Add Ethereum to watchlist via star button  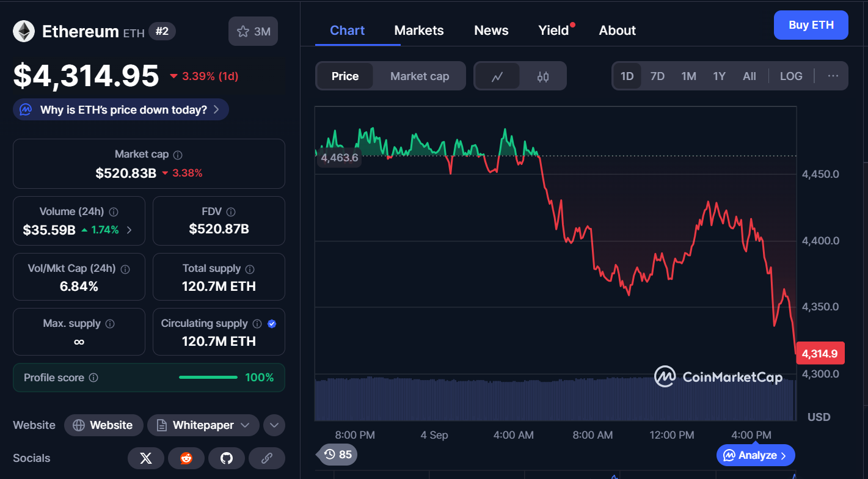coord(253,31)
